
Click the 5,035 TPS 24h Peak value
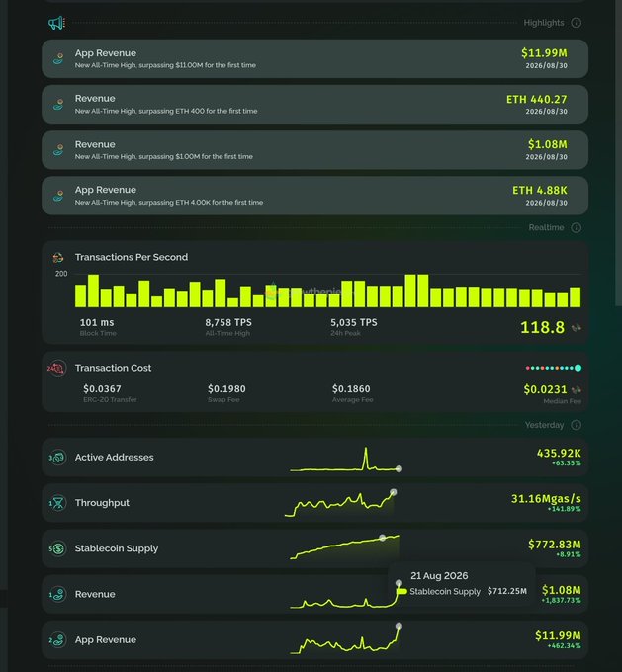pos(354,322)
